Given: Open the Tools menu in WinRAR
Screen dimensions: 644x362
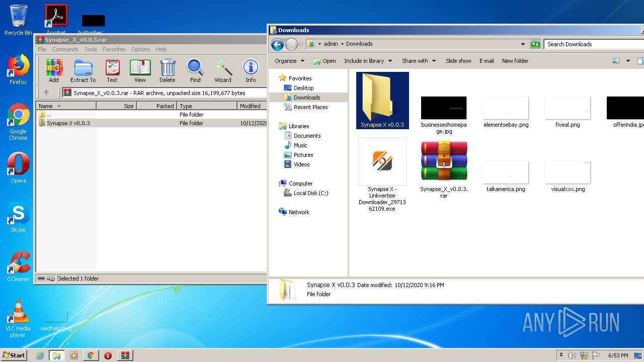Looking at the screenshot, I should (91, 49).
